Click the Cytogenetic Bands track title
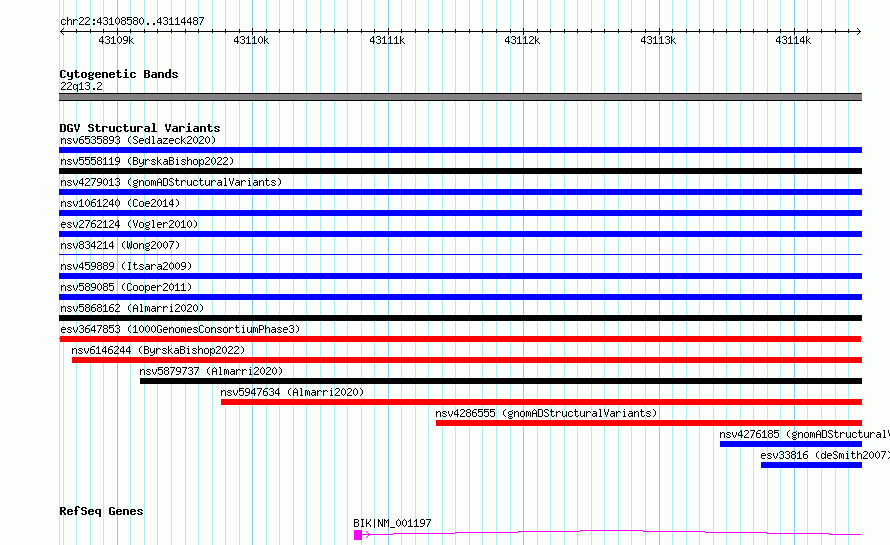 pyautogui.click(x=119, y=74)
